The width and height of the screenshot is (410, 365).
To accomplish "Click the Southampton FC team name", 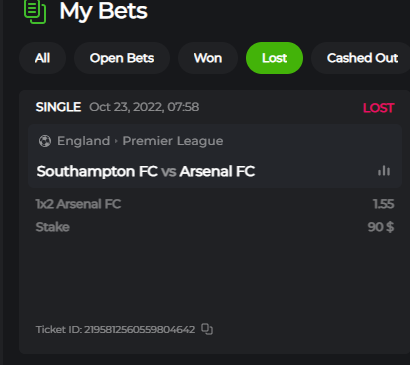I will 97,171.
